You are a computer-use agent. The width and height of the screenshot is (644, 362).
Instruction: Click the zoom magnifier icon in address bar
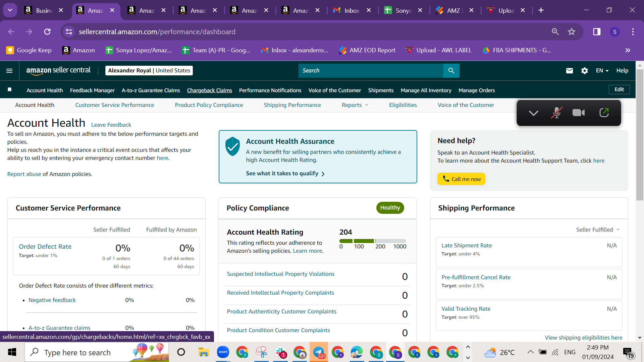tap(555, 32)
